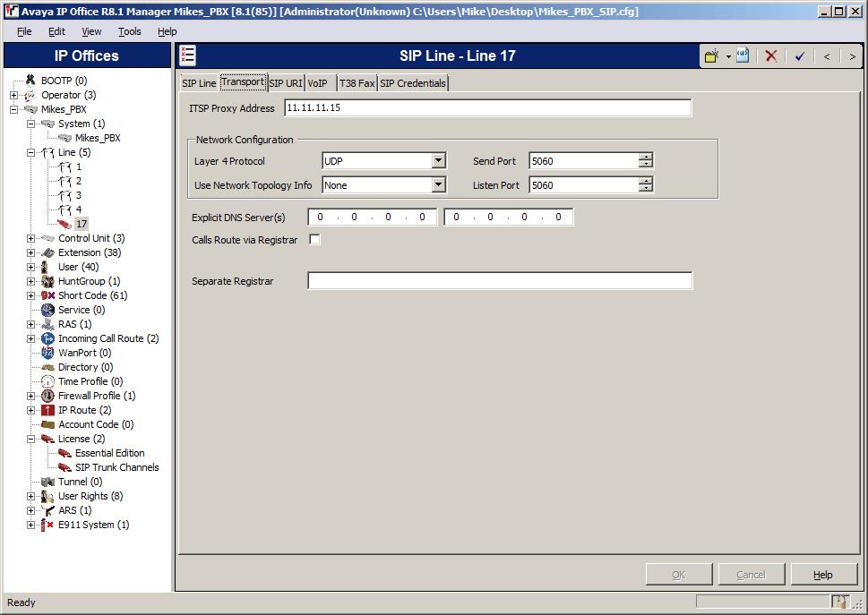Expand the Short Code node

pyautogui.click(x=31, y=296)
